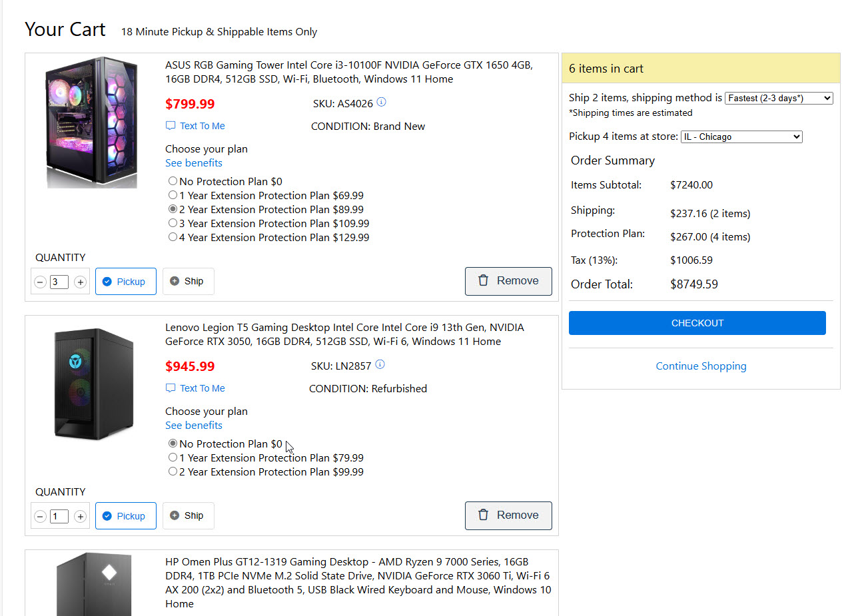The width and height of the screenshot is (862, 616).
Task: Click minus icon for Lenovo Legion quantity
Action: pos(40,517)
